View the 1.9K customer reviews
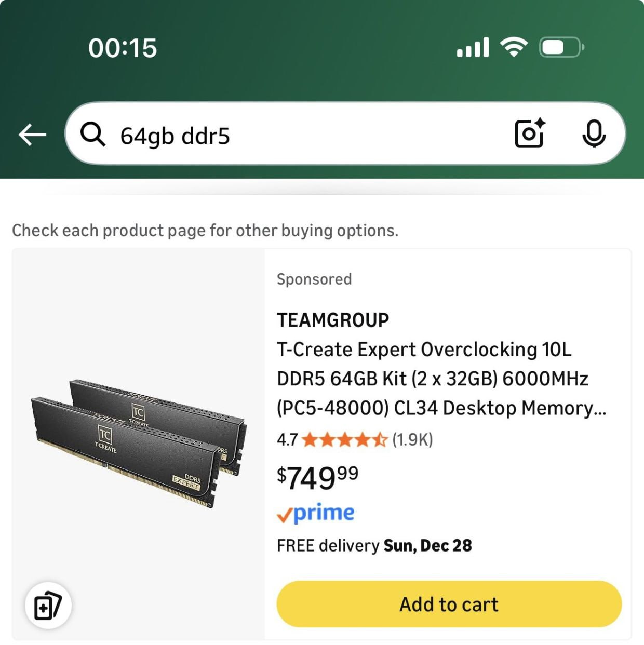The width and height of the screenshot is (644, 645). pos(412,440)
